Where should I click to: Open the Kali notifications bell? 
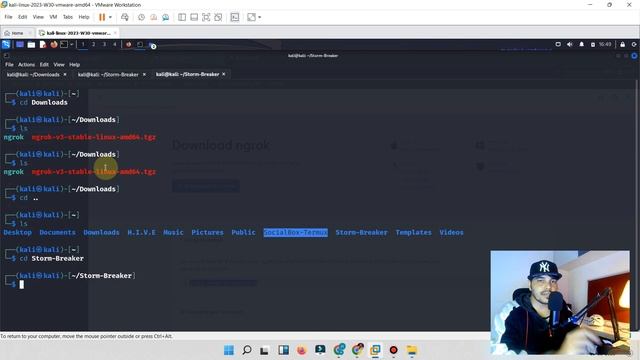pos(582,44)
